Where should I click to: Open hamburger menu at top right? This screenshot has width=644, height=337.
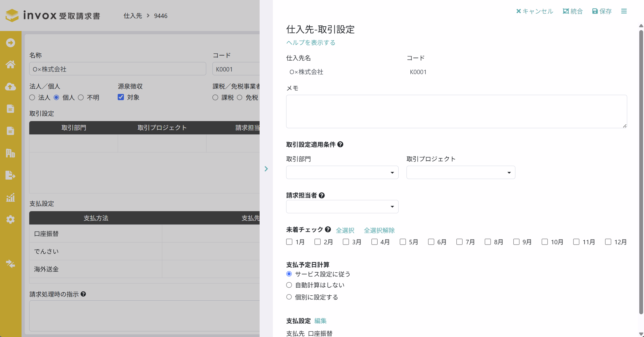pyautogui.click(x=624, y=11)
